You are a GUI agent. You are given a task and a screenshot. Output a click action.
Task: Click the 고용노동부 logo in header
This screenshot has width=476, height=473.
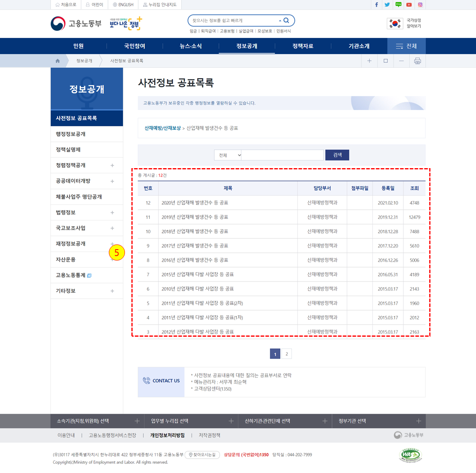coord(76,23)
